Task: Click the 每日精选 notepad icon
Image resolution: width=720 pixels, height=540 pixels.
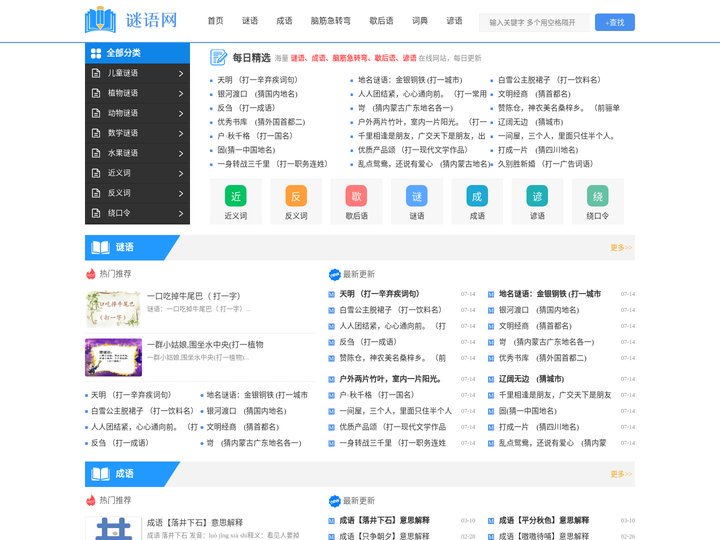Action: [218, 57]
